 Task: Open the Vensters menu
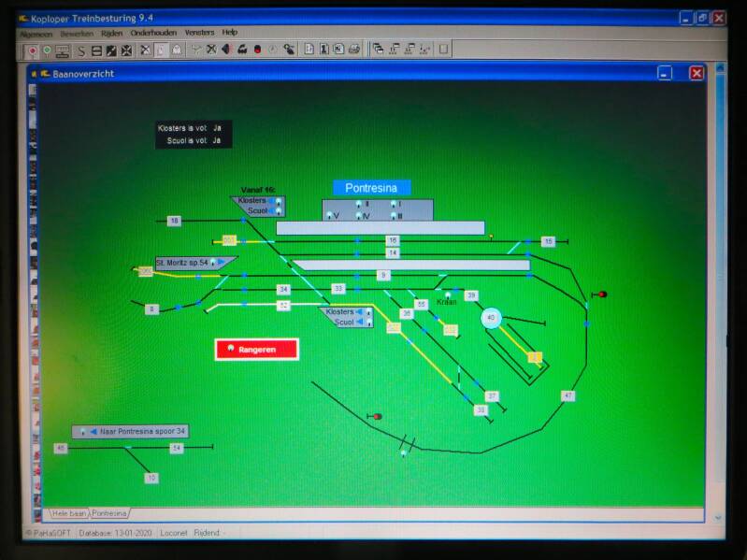(199, 33)
